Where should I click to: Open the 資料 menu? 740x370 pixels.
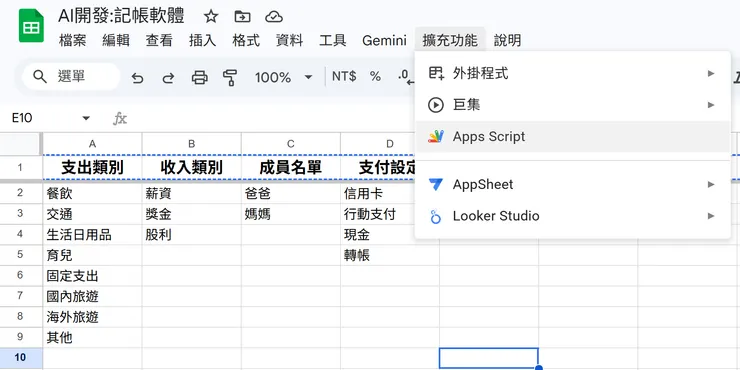point(289,41)
